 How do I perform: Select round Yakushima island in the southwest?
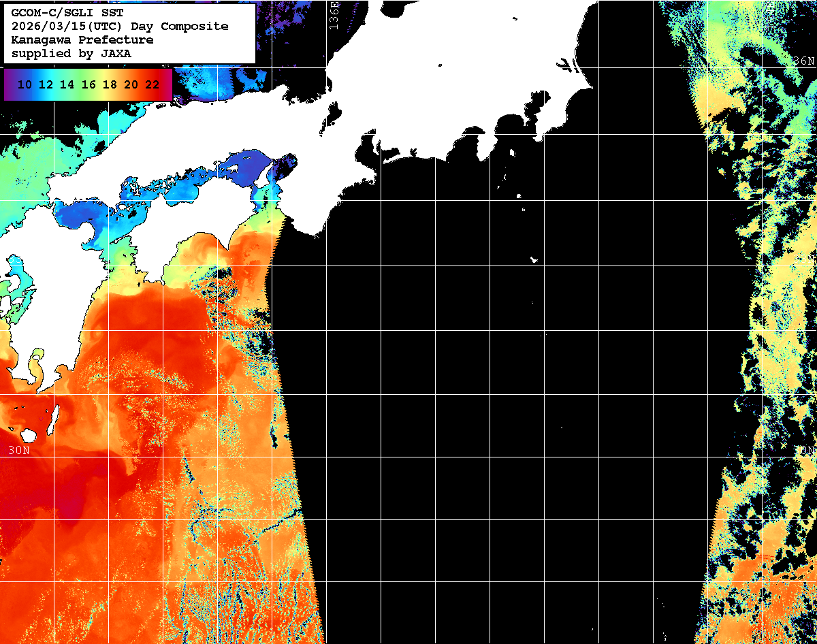[x=29, y=434]
